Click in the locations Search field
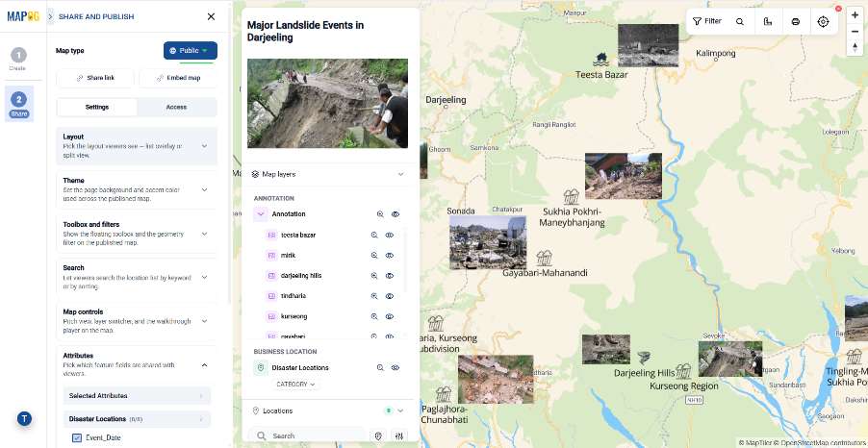This screenshot has height=448, width=868. [x=307, y=436]
